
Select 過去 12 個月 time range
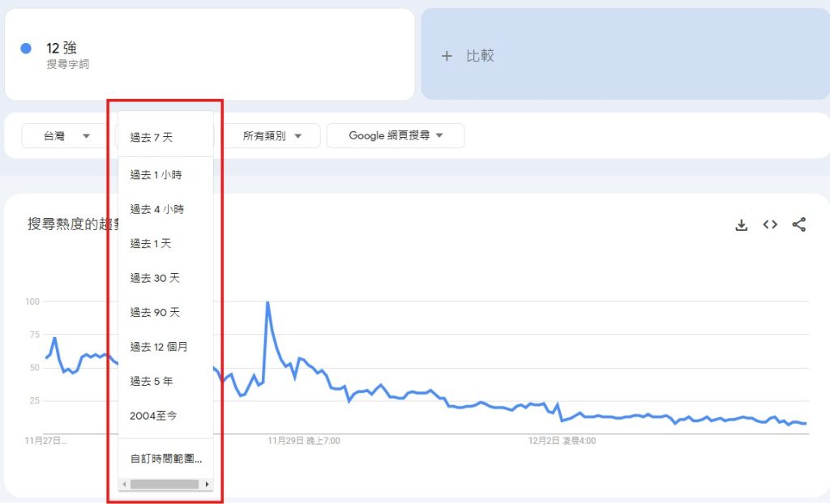(159, 347)
